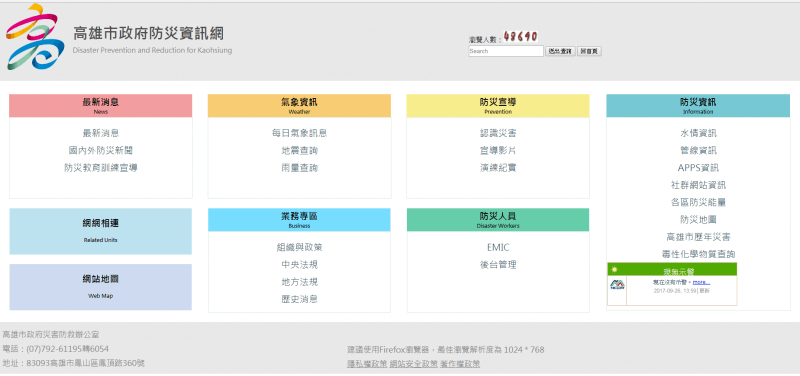Open 宣導影片 videos link
800x376 pixels.
click(498, 151)
